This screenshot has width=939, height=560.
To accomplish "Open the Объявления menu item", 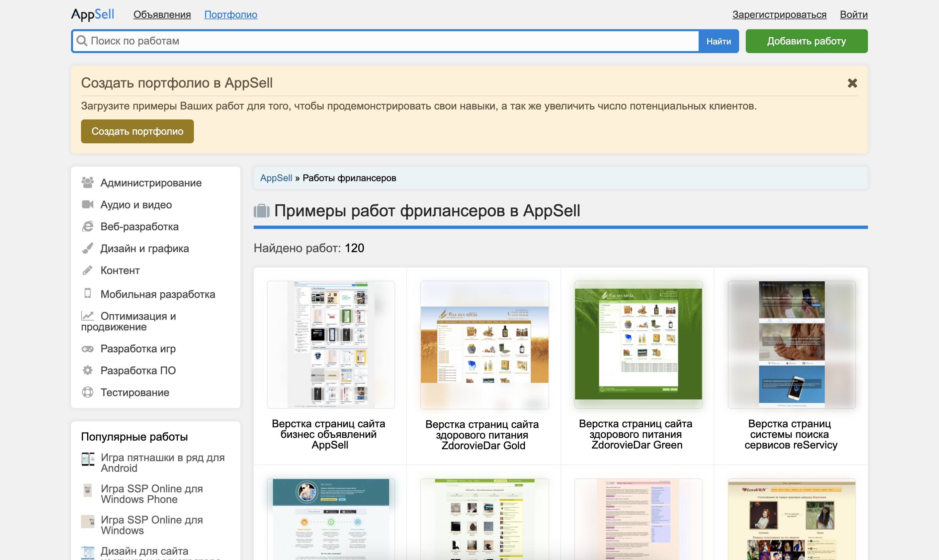I will click(162, 15).
